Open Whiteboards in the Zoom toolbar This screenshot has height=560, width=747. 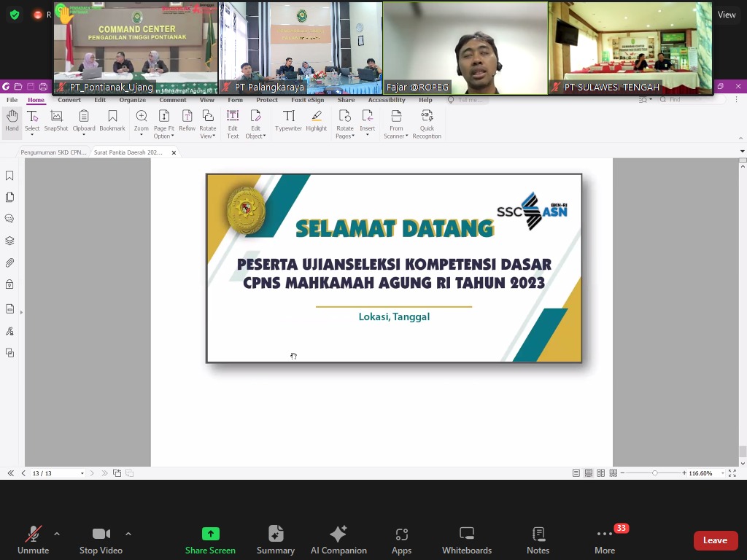click(467, 540)
